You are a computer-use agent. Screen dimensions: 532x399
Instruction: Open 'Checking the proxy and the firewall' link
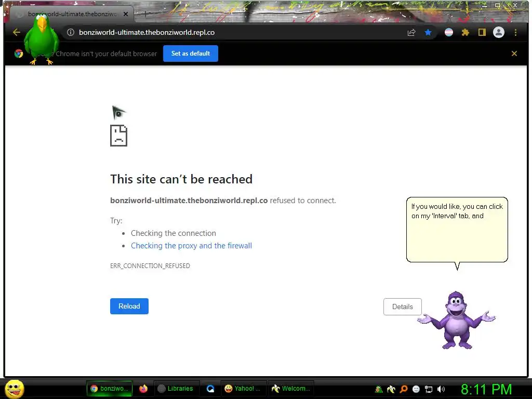pyautogui.click(x=191, y=246)
